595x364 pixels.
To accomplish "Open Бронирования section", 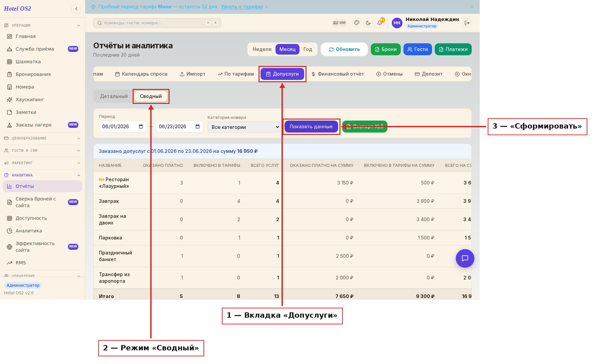I will pos(42,74).
